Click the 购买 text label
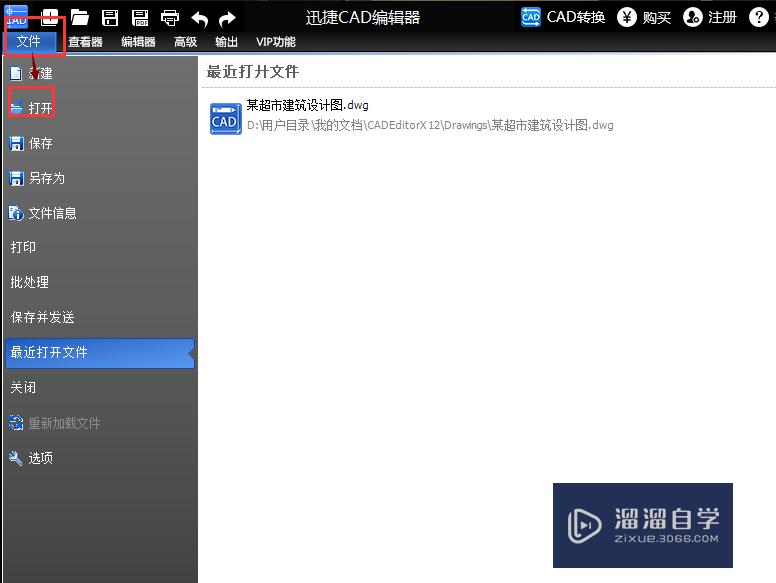This screenshot has height=583, width=776. click(656, 18)
